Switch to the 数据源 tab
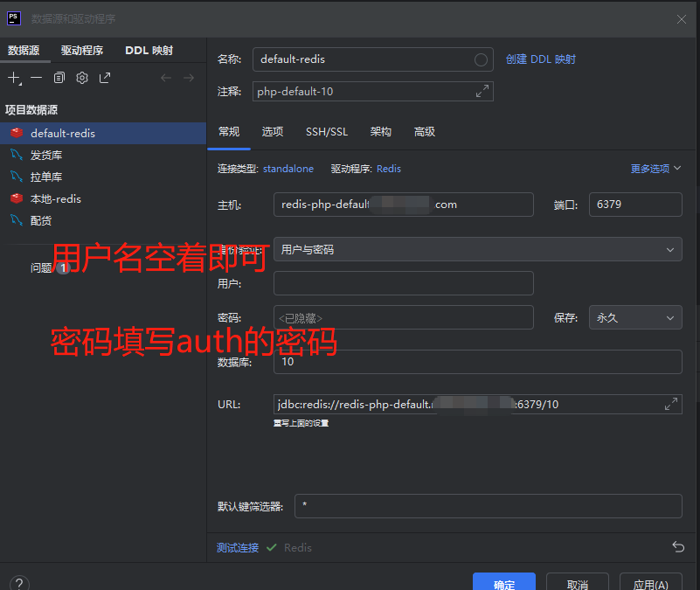This screenshot has height=590, width=700. 24,51
